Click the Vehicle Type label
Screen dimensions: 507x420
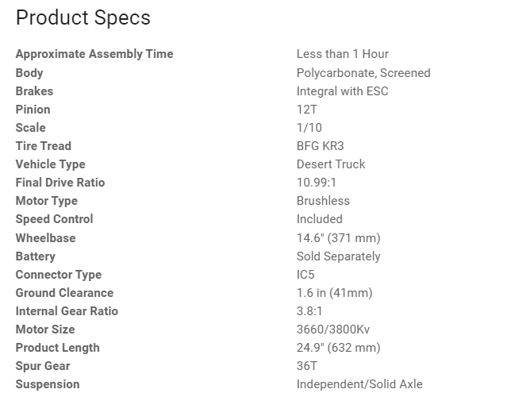[50, 164]
